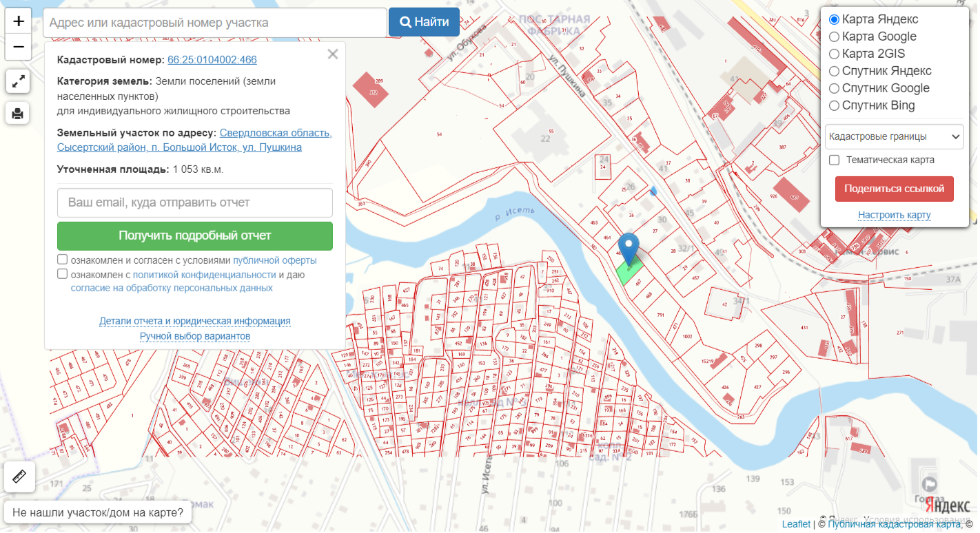This screenshot has height=533, width=980.
Task: Close the parcel info panel
Action: click(x=333, y=54)
